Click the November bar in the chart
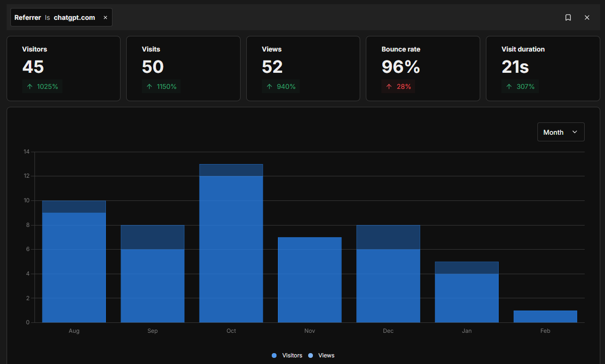The height and width of the screenshot is (364, 605). [310, 280]
